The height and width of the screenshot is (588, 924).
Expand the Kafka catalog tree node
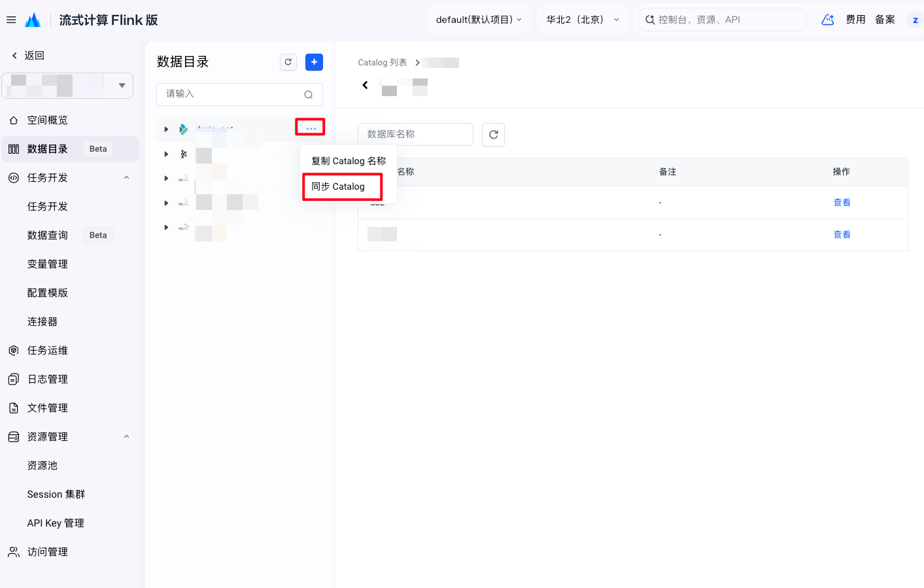pyautogui.click(x=166, y=154)
